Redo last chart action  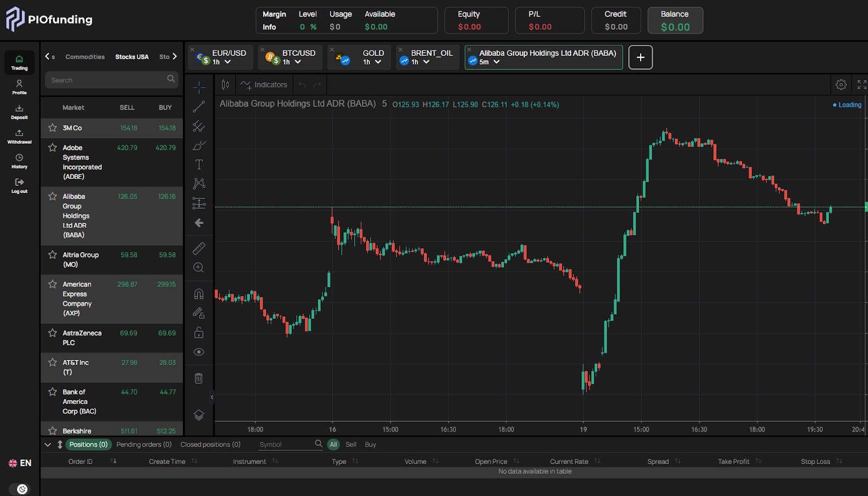pos(317,85)
